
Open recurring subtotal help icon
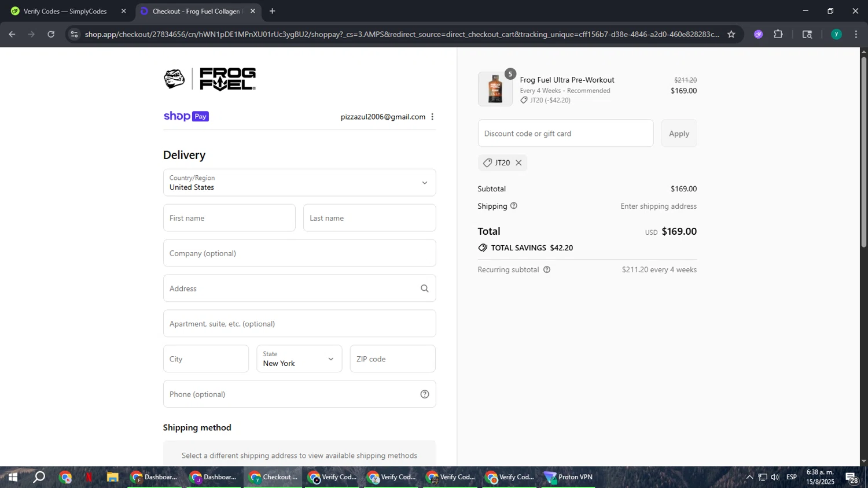(547, 269)
